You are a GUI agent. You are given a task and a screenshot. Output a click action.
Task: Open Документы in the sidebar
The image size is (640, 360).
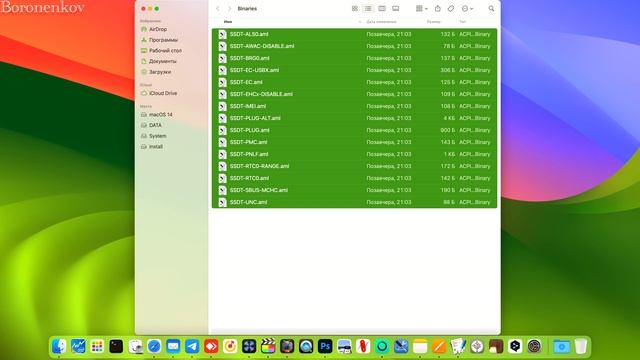point(162,61)
